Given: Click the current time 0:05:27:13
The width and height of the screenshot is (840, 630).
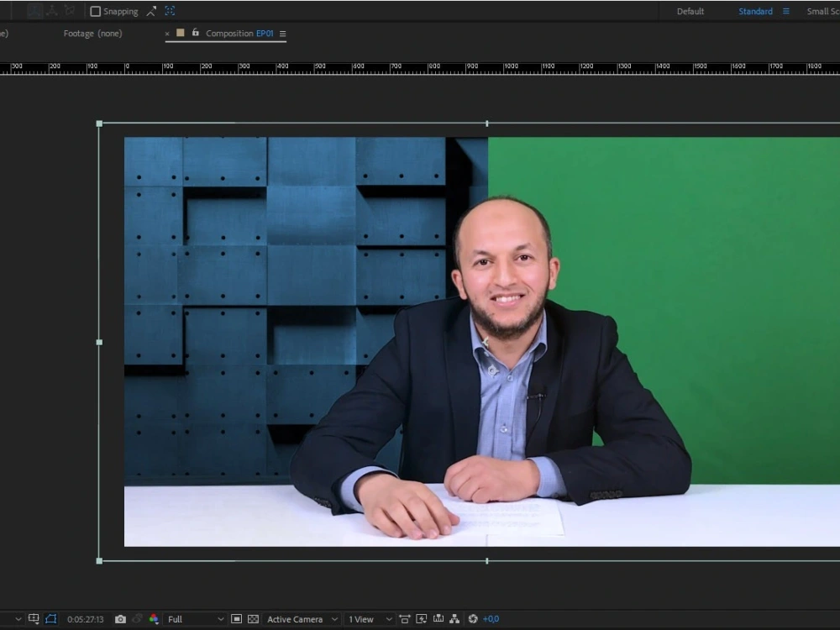Looking at the screenshot, I should [85, 619].
